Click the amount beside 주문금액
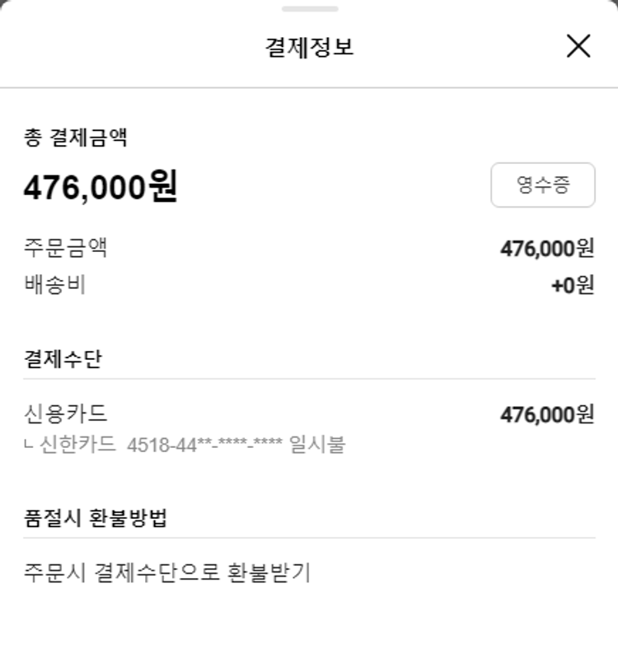618x672 pixels. coord(546,248)
